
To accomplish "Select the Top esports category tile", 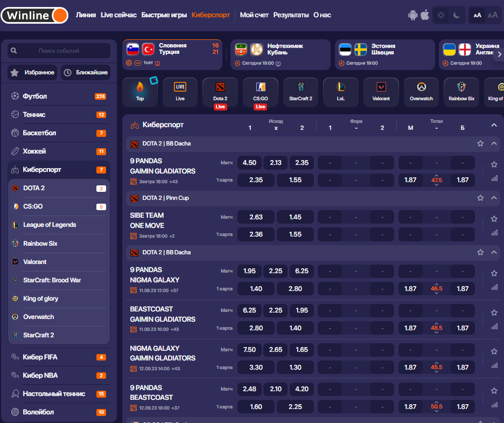I will point(140,92).
